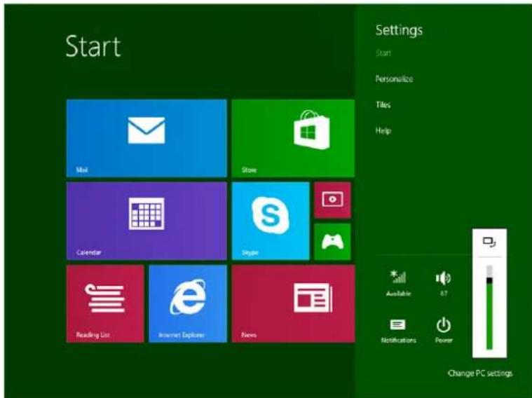Open Tiles in Settings pane
The height and width of the screenshot is (398, 532).
pos(383,105)
